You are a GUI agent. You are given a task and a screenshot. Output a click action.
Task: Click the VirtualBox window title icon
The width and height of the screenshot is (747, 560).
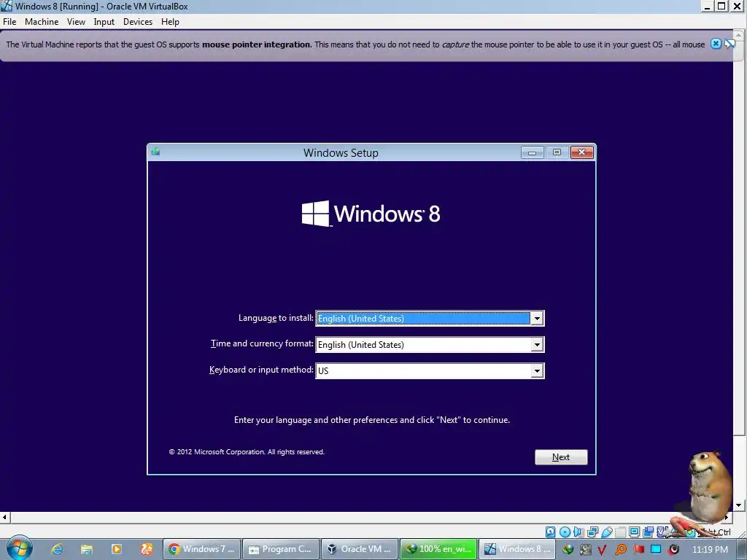tap(6, 6)
